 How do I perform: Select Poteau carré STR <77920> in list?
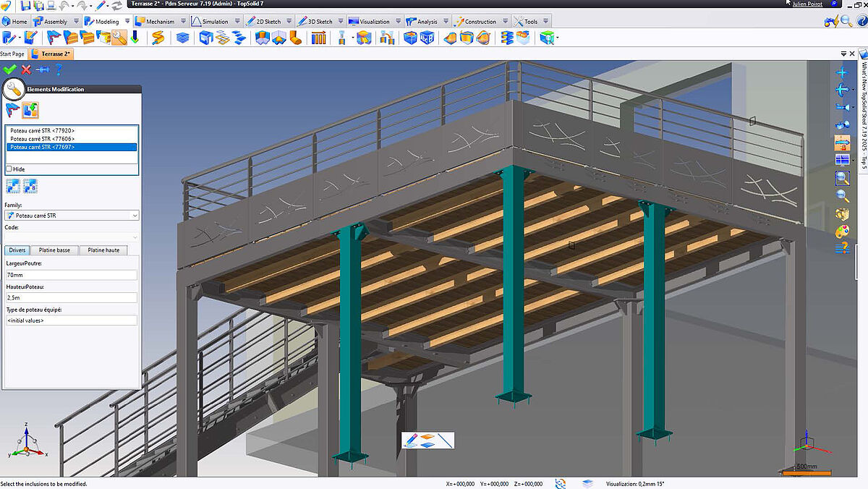(x=43, y=130)
